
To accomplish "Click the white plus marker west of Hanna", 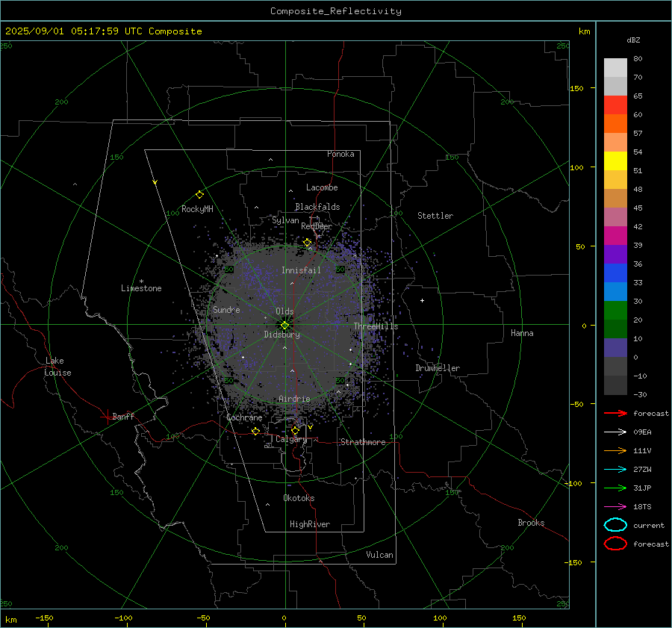I will [x=422, y=300].
